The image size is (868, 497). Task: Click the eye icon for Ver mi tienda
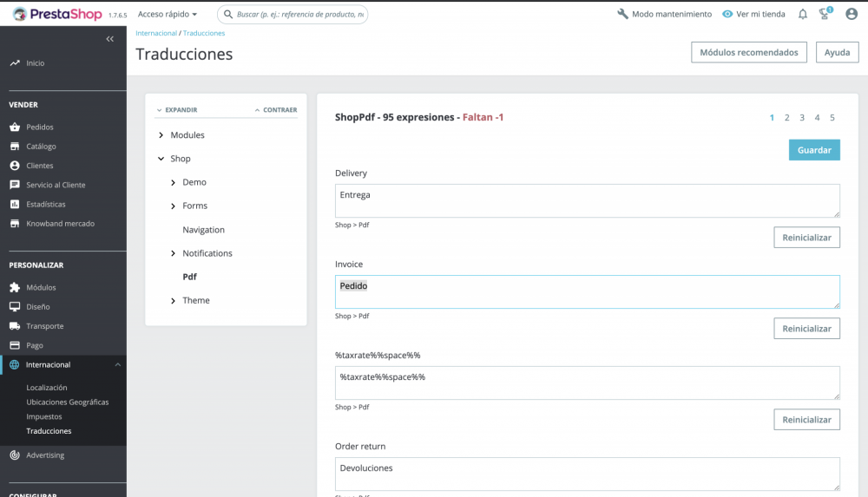[x=727, y=14]
